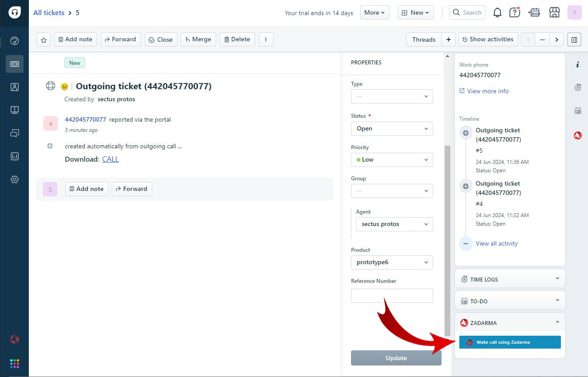This screenshot has height=377, width=588.
Task: Click the properties panel vertical scrollbar
Action: click(447, 240)
